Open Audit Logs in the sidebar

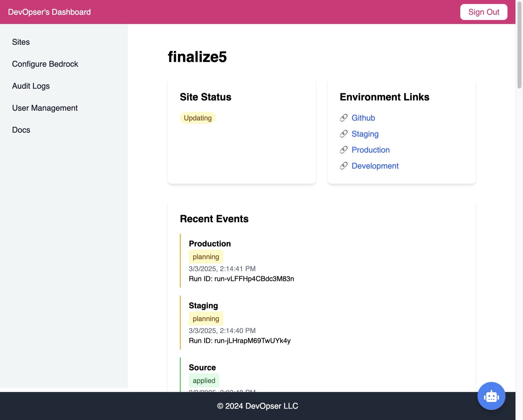(x=31, y=86)
